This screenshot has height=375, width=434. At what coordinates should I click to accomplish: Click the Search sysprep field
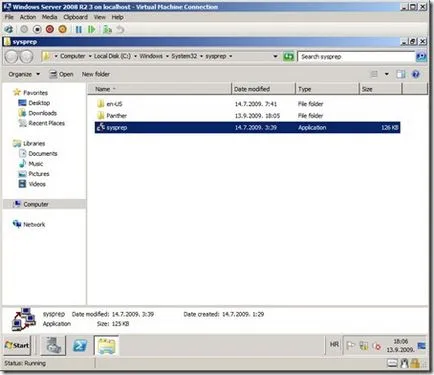pyautogui.click(x=356, y=56)
